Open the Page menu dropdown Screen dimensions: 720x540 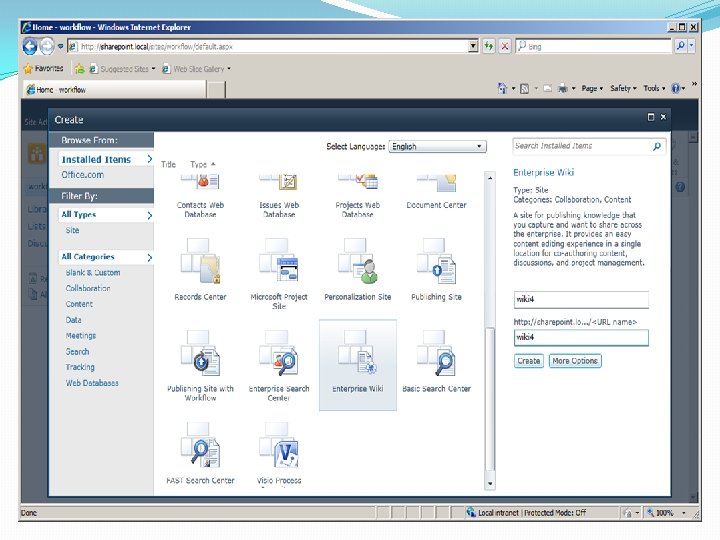(x=592, y=88)
